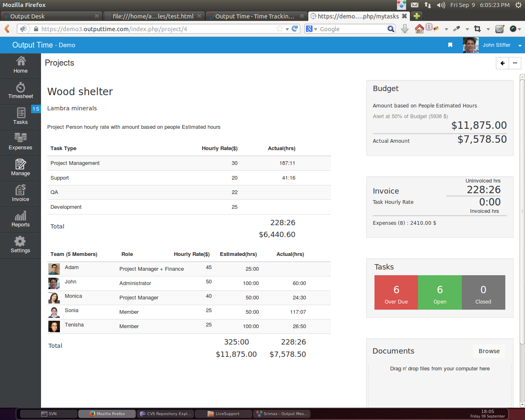This screenshot has width=525, height=420.
Task: Click Monica's team member avatar
Action: 54,298
